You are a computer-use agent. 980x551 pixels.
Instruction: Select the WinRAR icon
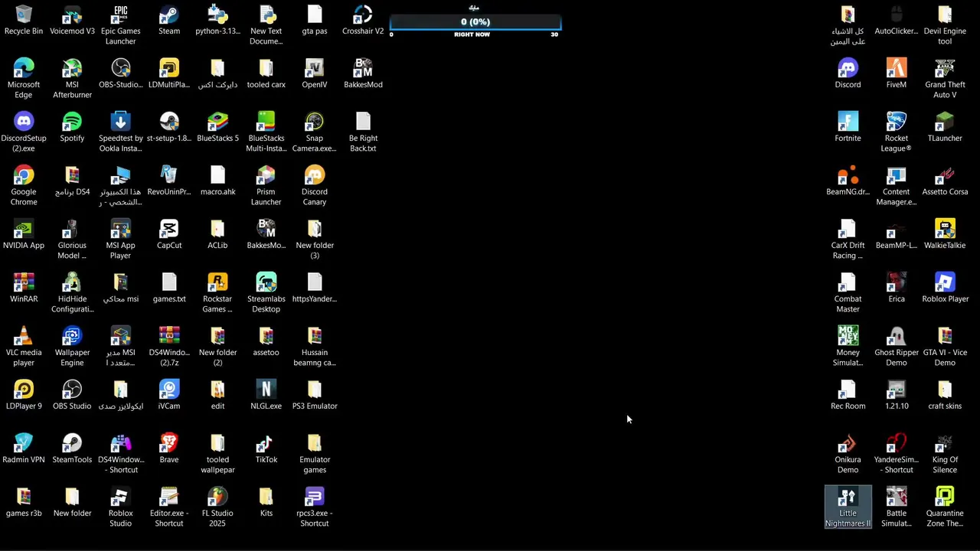(x=24, y=289)
